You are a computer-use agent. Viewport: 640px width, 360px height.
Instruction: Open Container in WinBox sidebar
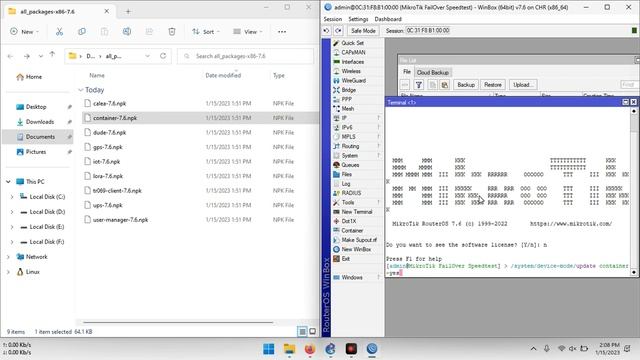(x=352, y=231)
